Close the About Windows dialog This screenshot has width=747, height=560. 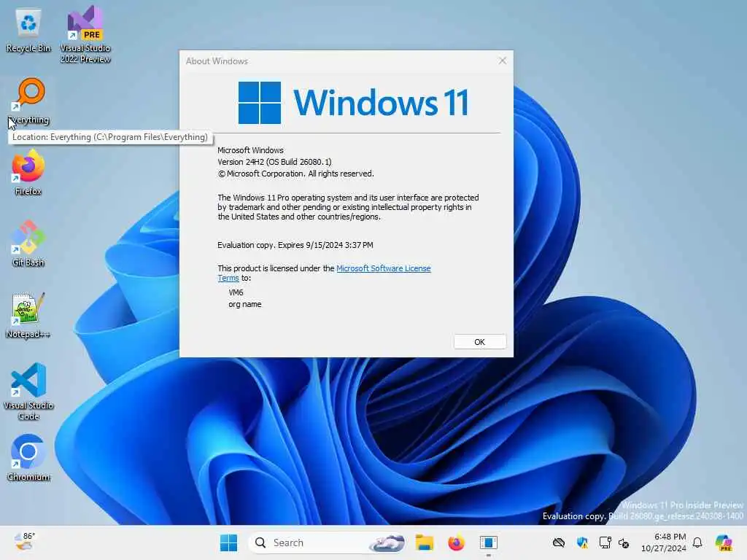click(x=502, y=61)
